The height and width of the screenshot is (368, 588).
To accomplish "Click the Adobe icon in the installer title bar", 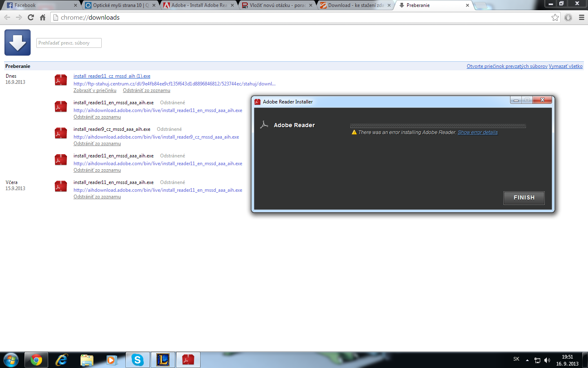I will tap(257, 102).
